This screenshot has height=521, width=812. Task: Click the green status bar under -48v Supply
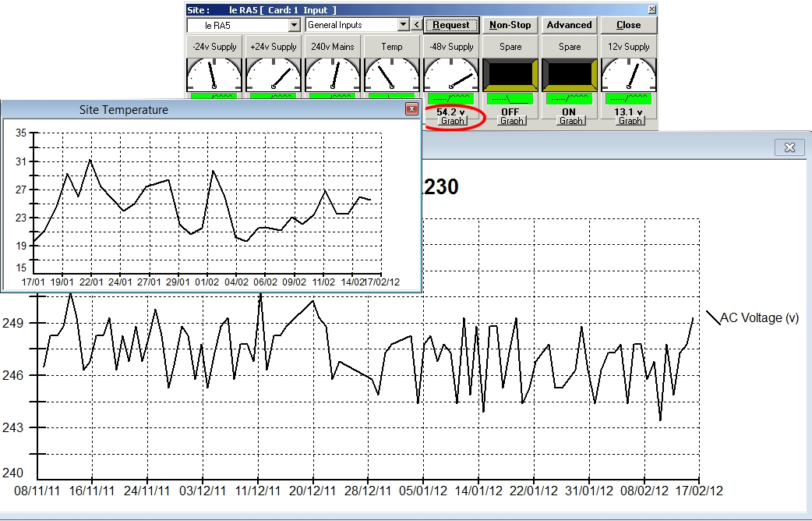pos(451,99)
